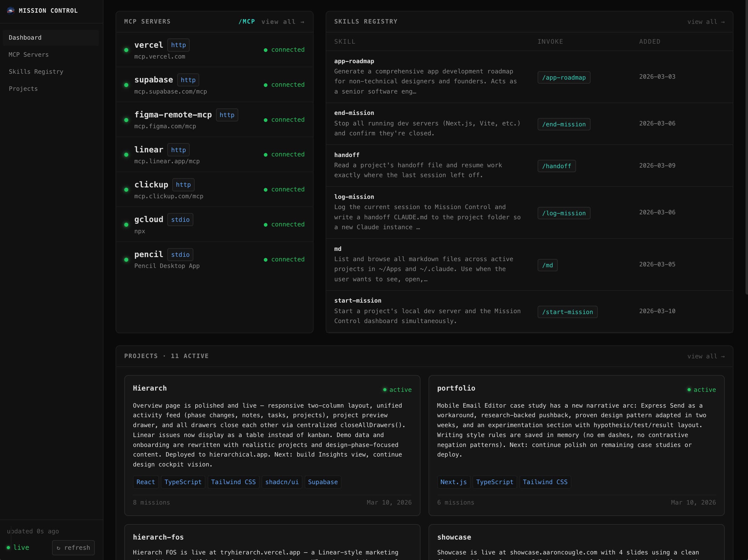Click the refresh button
Screen dimensions: 748x560
pyautogui.click(x=73, y=548)
